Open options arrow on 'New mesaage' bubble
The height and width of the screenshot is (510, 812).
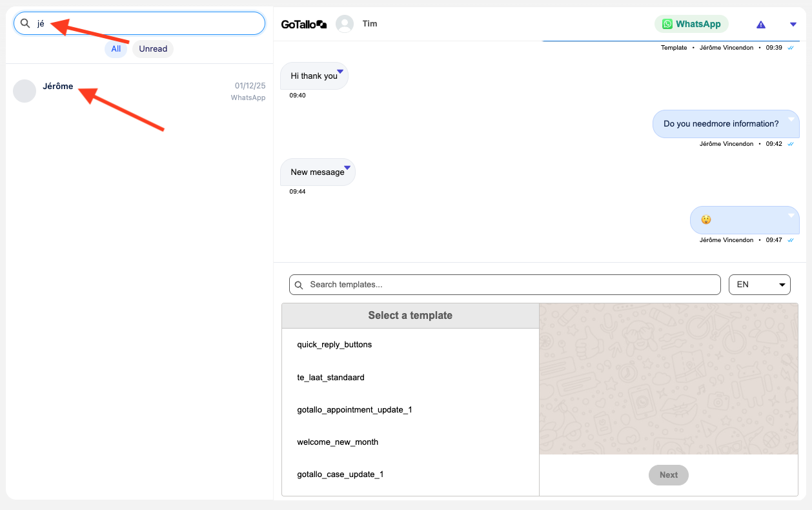coord(347,168)
